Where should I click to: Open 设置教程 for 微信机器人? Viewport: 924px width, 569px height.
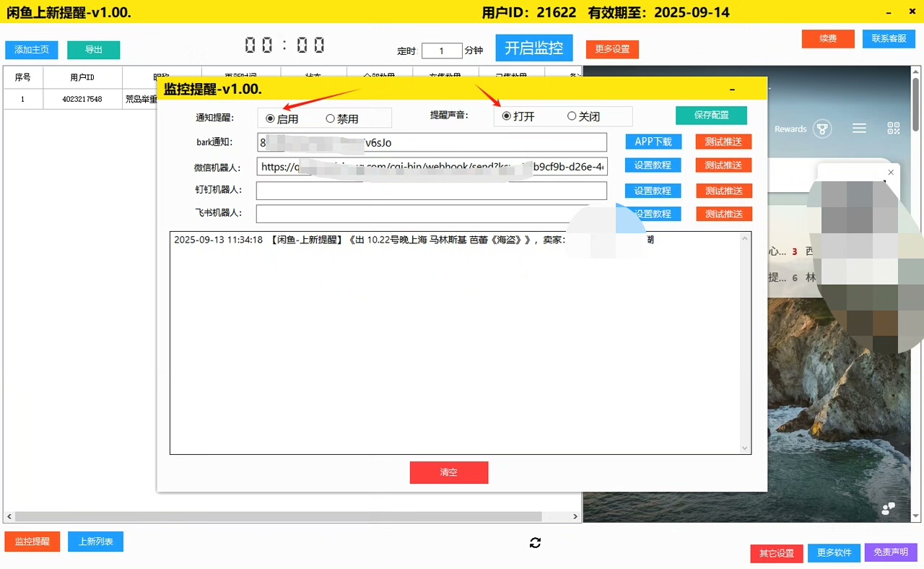653,165
